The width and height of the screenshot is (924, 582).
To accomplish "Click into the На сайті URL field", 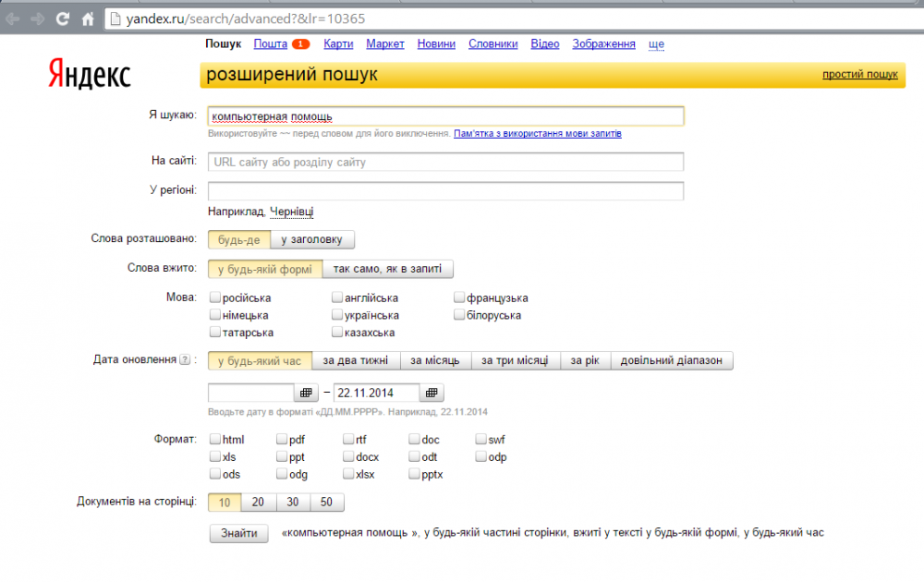I will (x=445, y=162).
